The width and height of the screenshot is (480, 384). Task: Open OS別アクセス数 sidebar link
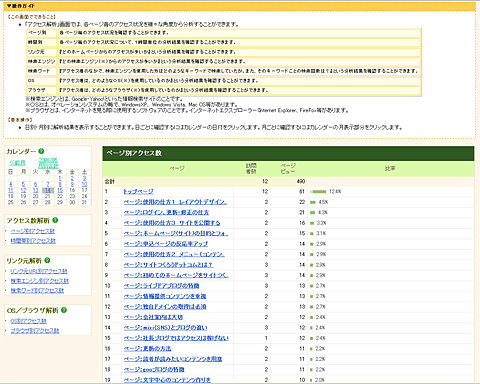pos(28,321)
